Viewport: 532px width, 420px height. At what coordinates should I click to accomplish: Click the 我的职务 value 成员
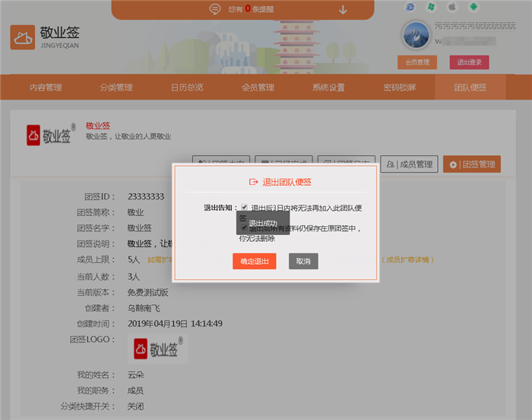click(136, 390)
